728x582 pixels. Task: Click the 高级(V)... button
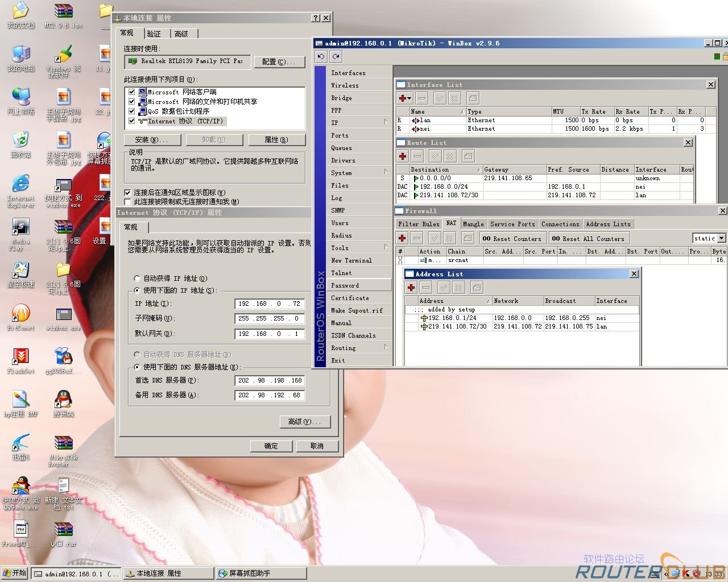pyautogui.click(x=305, y=422)
